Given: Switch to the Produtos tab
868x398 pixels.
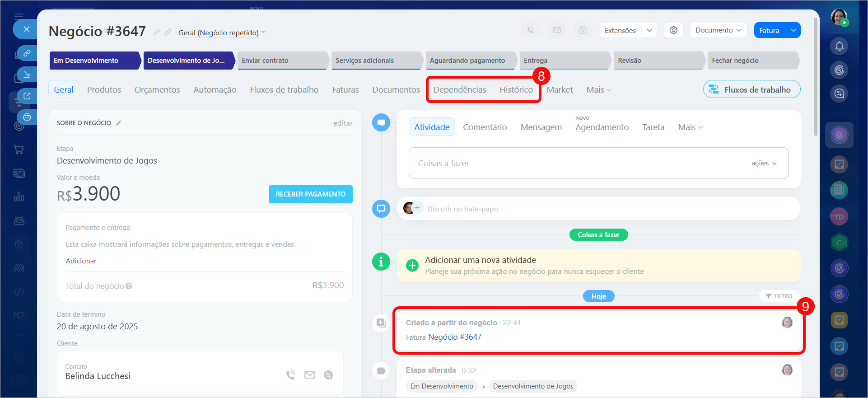Looking at the screenshot, I should 104,89.
